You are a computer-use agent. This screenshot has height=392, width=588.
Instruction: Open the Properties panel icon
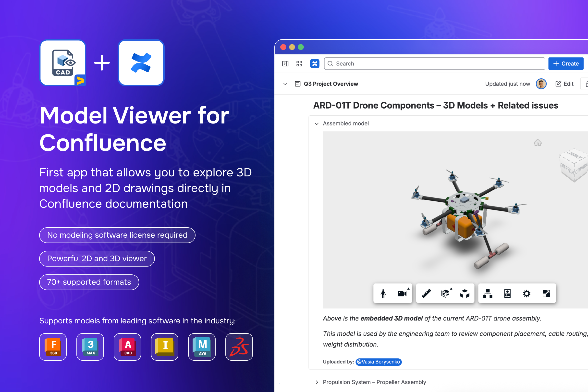tap(507, 294)
